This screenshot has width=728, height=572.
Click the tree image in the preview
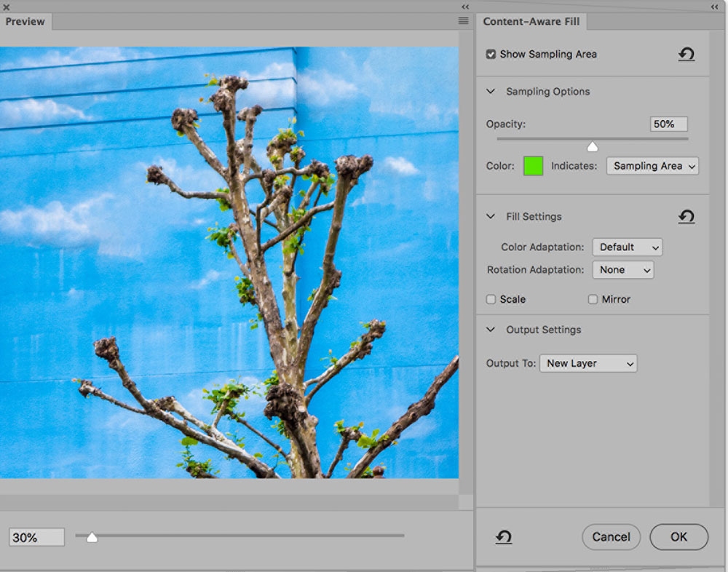point(229,262)
